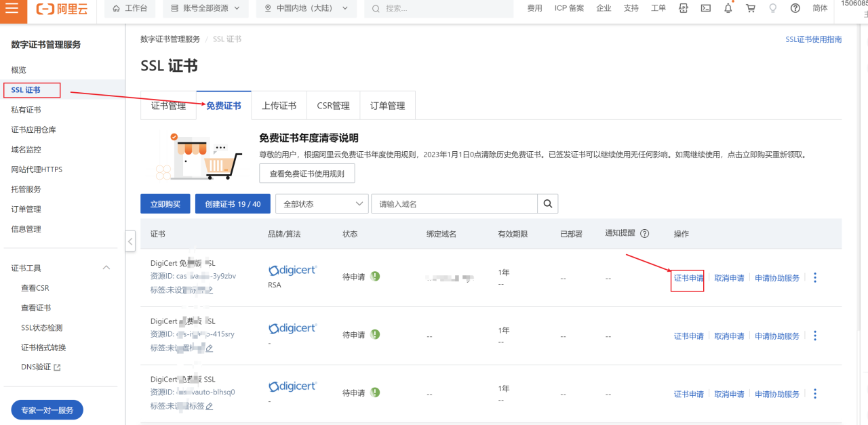Switch to the 上传证书 tab
This screenshot has width=868, height=425.
[279, 106]
